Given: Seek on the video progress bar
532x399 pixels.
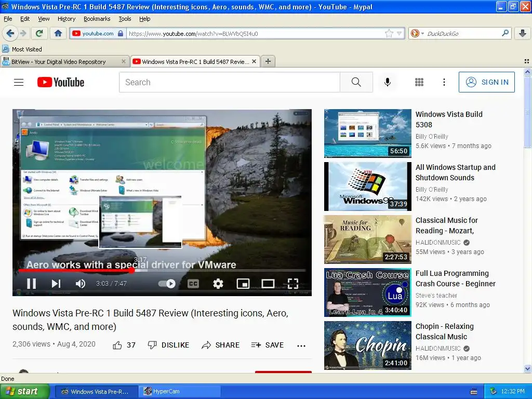Looking at the screenshot, I should pyautogui.click(x=162, y=270).
